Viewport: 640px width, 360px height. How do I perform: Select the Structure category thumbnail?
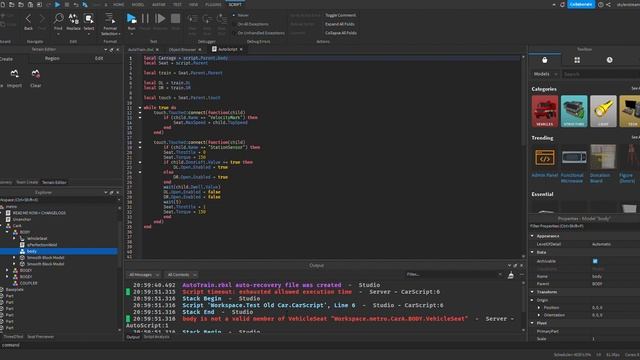coord(574,111)
